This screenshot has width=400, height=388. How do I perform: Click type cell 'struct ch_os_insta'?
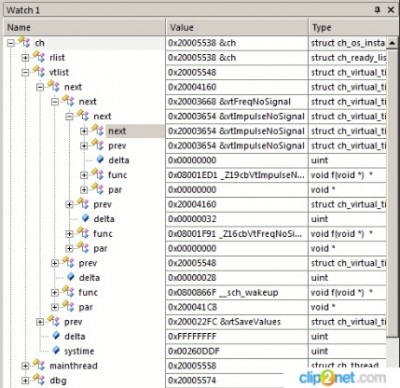pos(348,43)
